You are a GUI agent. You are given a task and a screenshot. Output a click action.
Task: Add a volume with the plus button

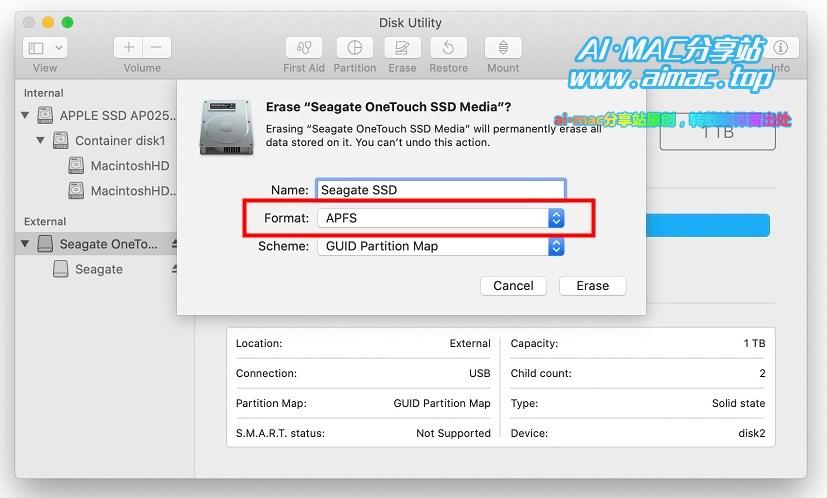coord(128,47)
